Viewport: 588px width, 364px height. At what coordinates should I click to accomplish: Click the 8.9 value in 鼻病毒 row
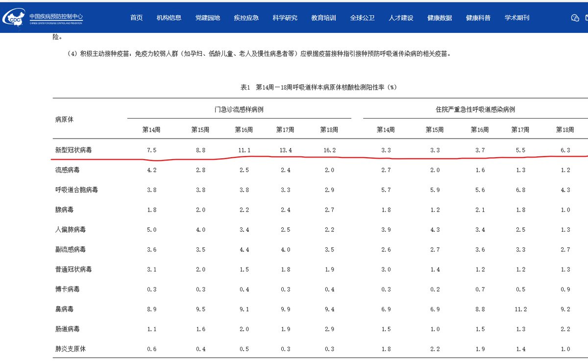point(152,309)
